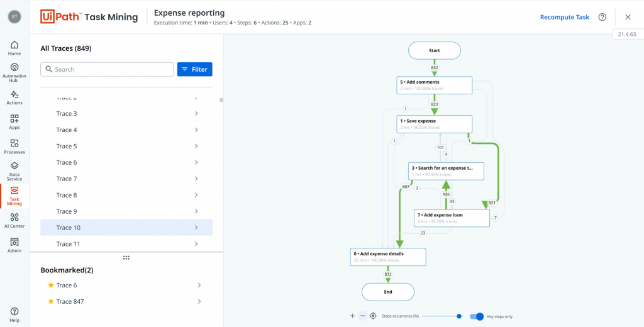Zoom out the process graph
Viewport: 644px width, 327px height.
pos(362,316)
